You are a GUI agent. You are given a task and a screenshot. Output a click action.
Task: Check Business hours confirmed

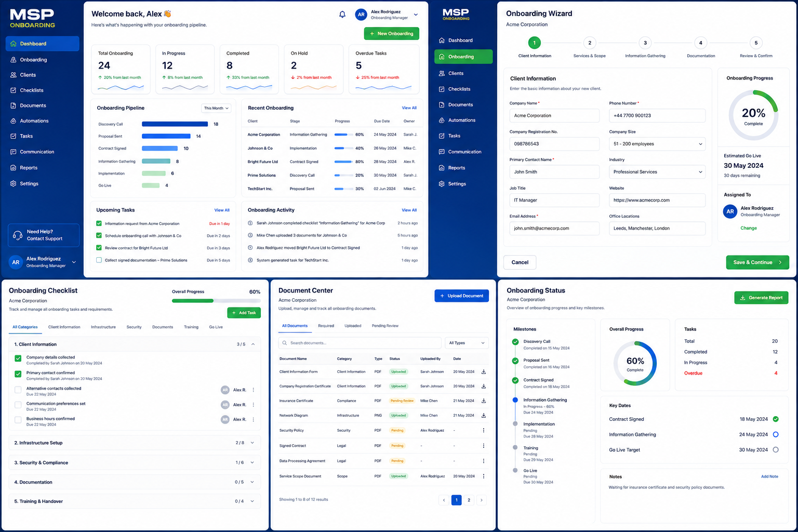click(18, 419)
